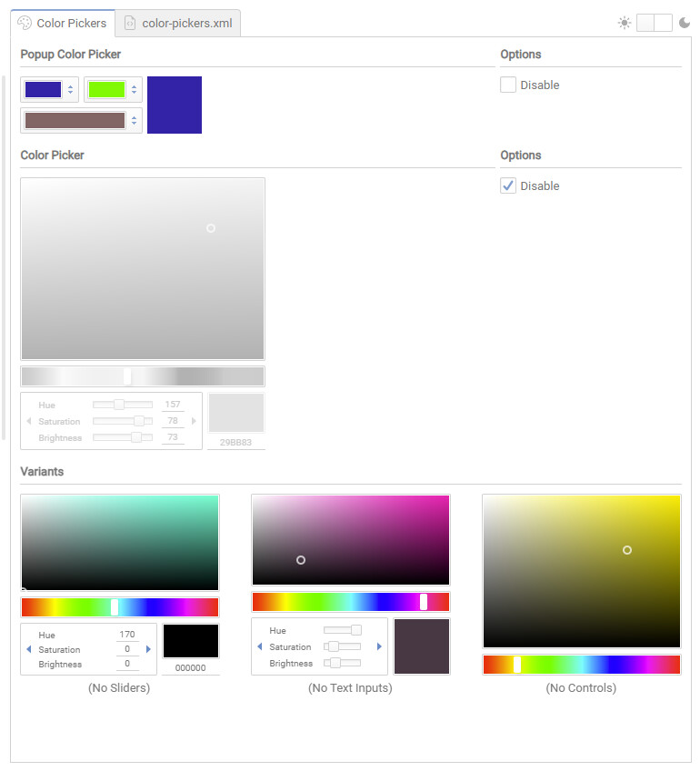Switch to the color-pickers.xml tab
The image size is (700, 771).
pos(186,23)
